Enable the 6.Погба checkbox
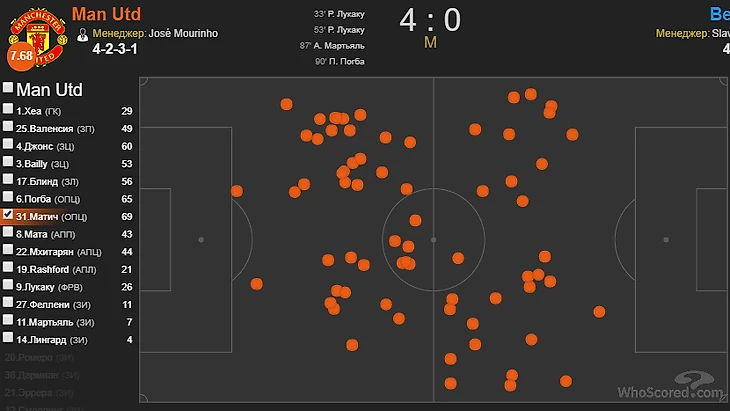The image size is (730, 411). pyautogui.click(x=8, y=199)
